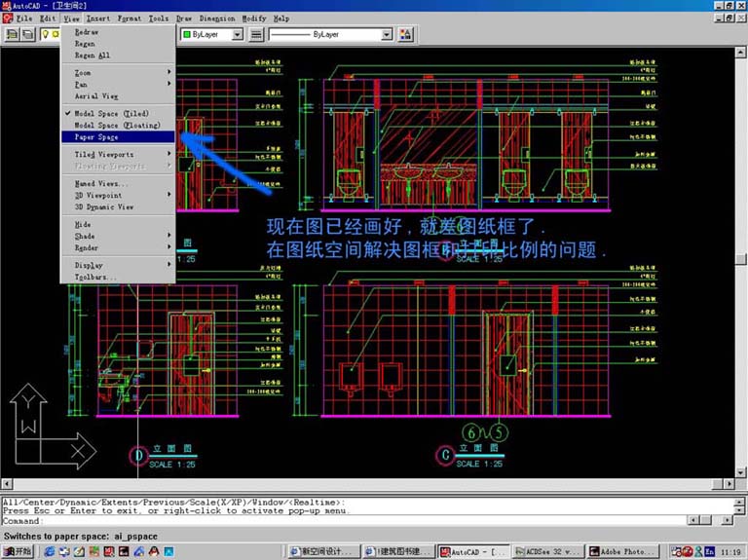
Task: Choose Model Space (Floating) mode
Action: pyautogui.click(x=117, y=125)
